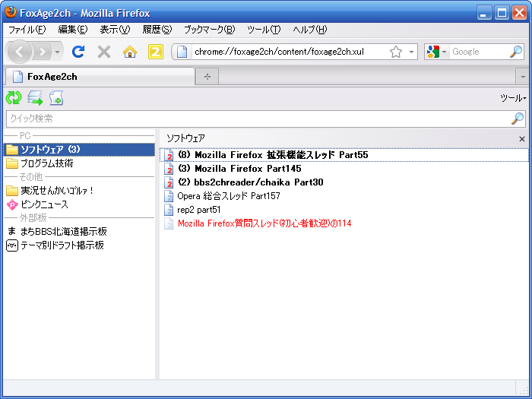The width and height of the screenshot is (532, 399).
Task: Select the テーマ別ドラフト掲示板 board
Action: pos(79,245)
